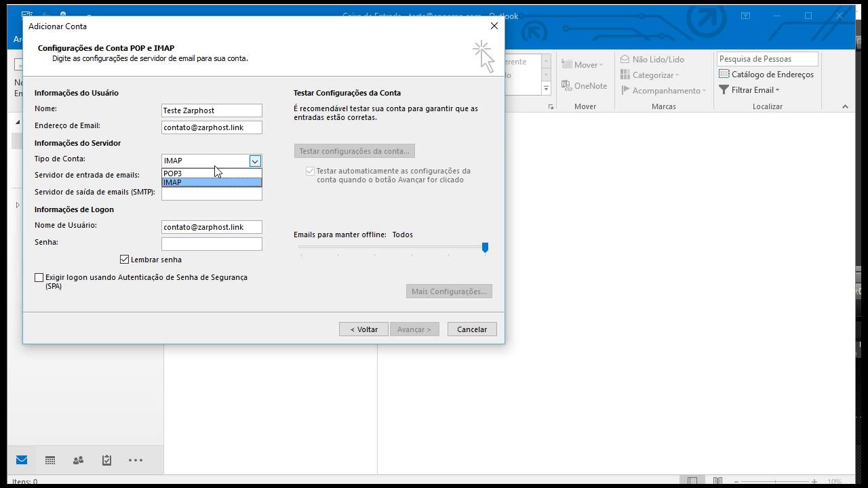868x488 pixels.
Task: Open the Mail view in Outlook
Action: (21, 460)
